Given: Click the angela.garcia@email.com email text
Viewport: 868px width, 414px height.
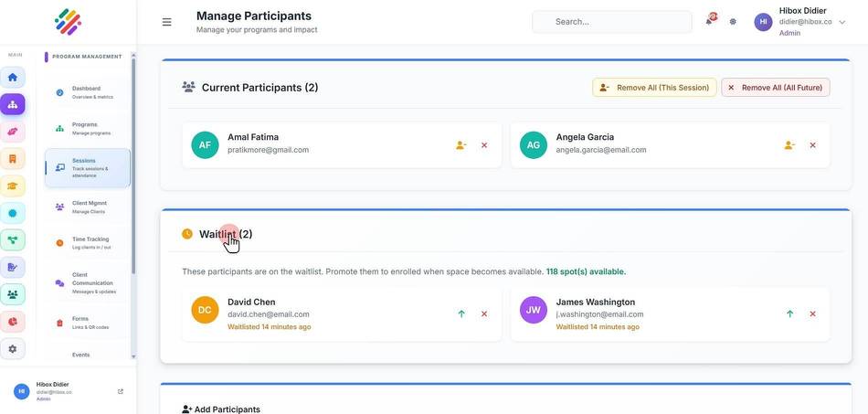Looking at the screenshot, I should pos(600,150).
